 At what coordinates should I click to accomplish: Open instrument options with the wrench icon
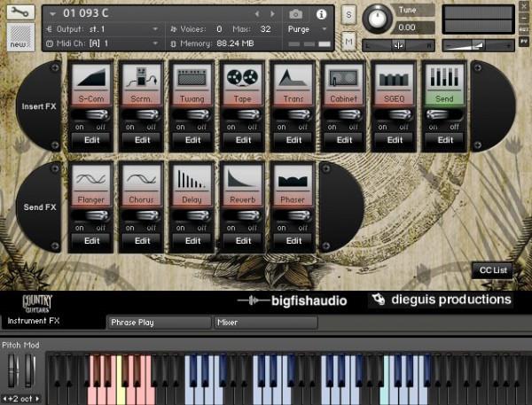[19, 13]
